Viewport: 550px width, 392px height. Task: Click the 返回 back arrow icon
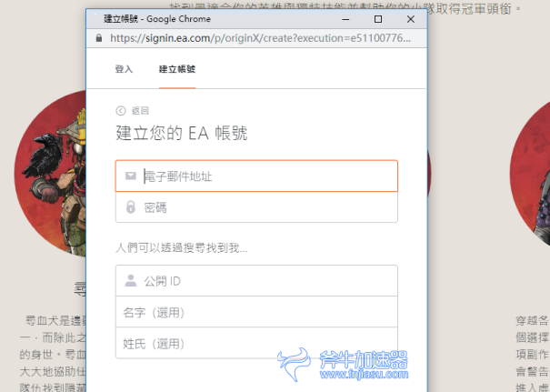[121, 111]
